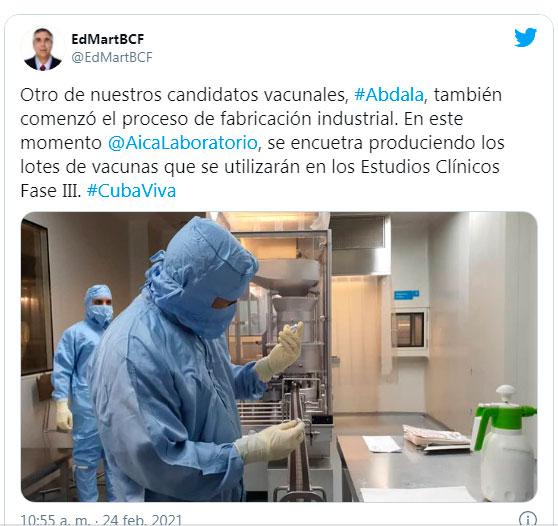The height and width of the screenshot is (526, 558).
Task: Open the @EdMartBCF handle link
Action: coord(112,57)
